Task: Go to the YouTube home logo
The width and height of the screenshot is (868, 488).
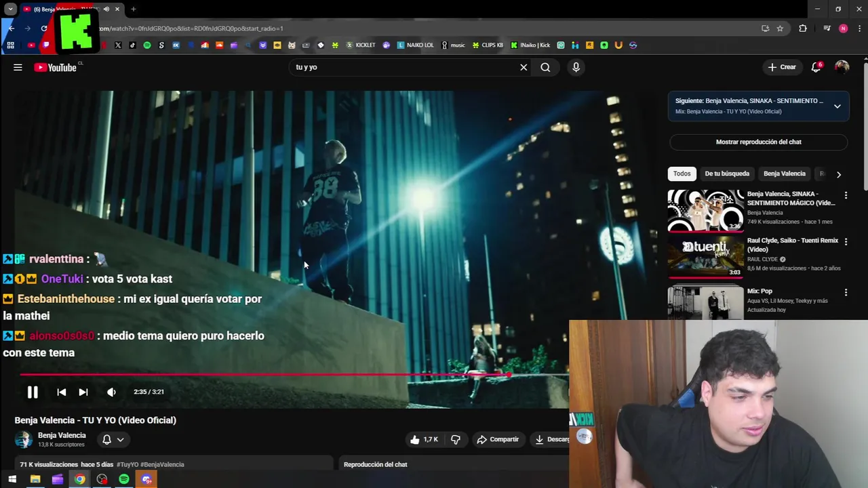Action: (56, 67)
